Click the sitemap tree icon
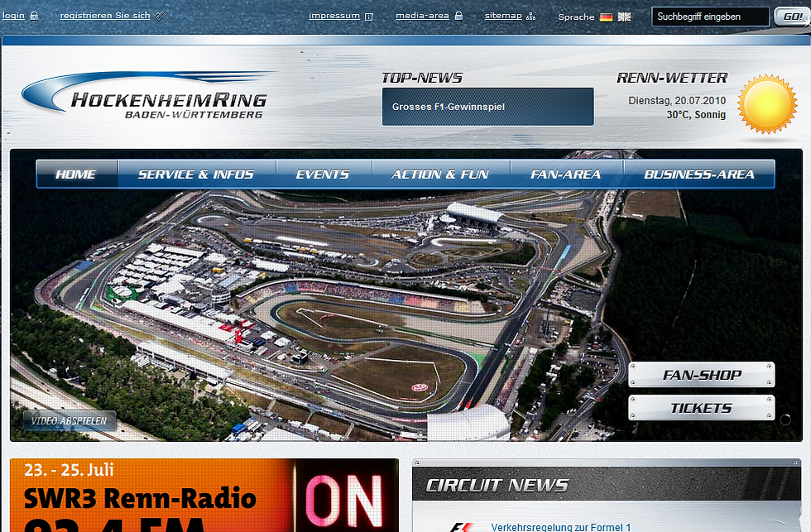Screen dimensions: 811x532 coord(530,17)
